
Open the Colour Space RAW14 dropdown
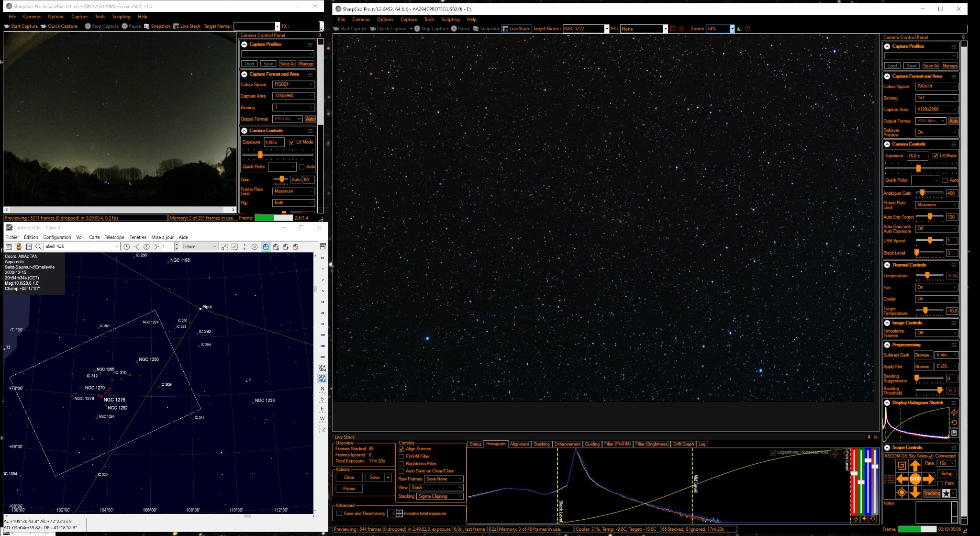[x=936, y=87]
